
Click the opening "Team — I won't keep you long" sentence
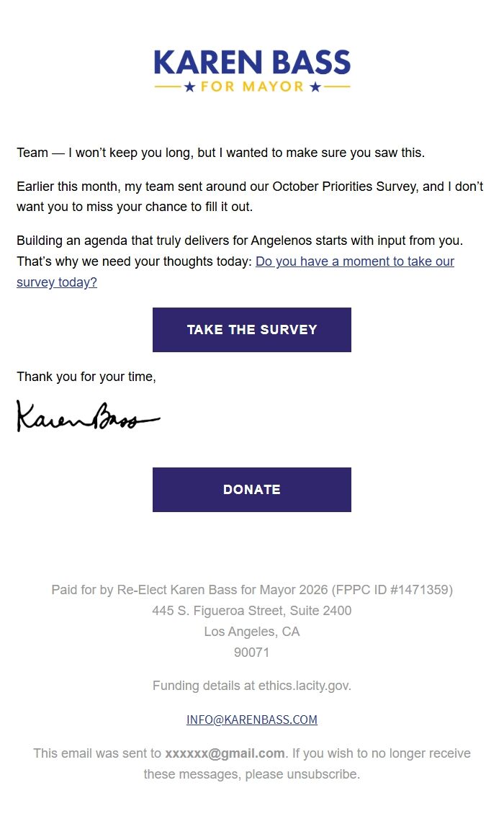(220, 153)
